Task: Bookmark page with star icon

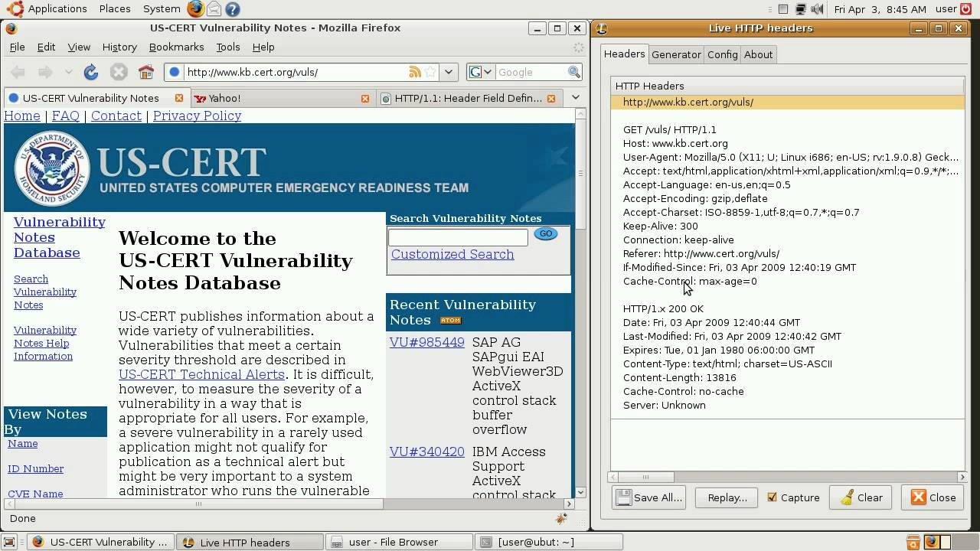Action: click(430, 72)
